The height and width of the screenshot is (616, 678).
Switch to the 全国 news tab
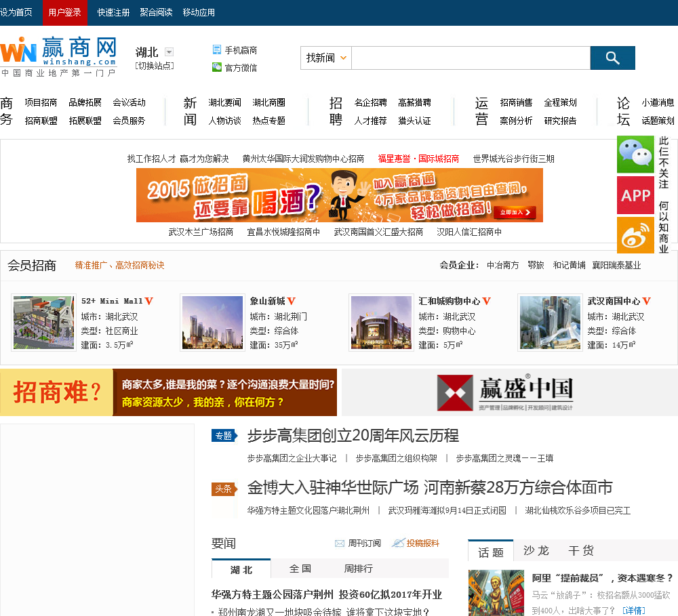tap(300, 569)
